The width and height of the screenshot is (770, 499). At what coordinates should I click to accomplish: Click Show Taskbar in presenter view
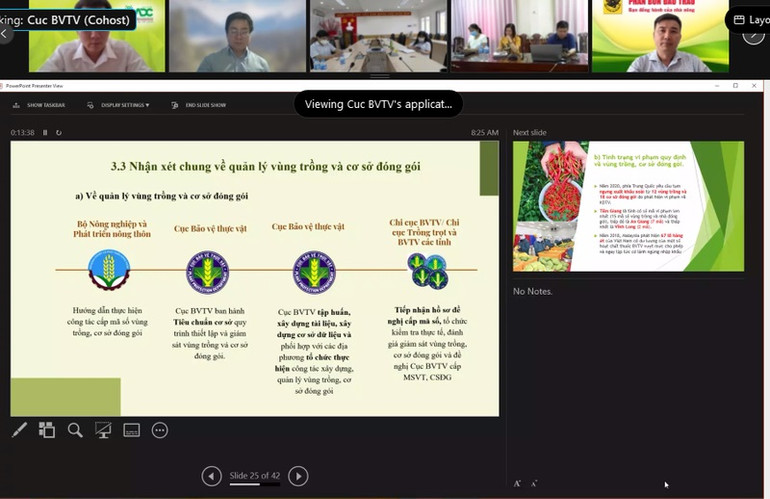point(41,105)
